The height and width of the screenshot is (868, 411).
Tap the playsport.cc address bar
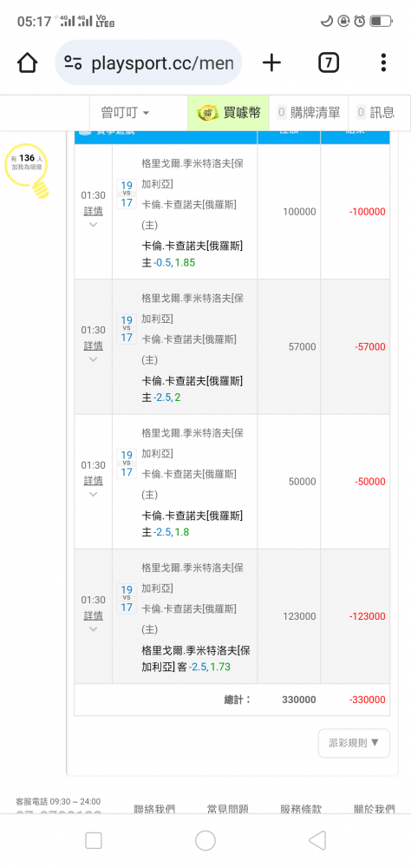click(x=148, y=63)
